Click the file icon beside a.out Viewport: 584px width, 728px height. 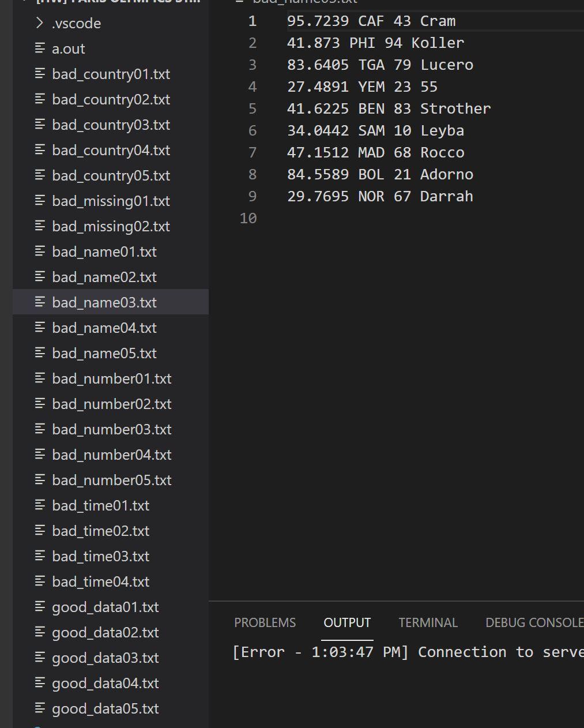(x=40, y=48)
